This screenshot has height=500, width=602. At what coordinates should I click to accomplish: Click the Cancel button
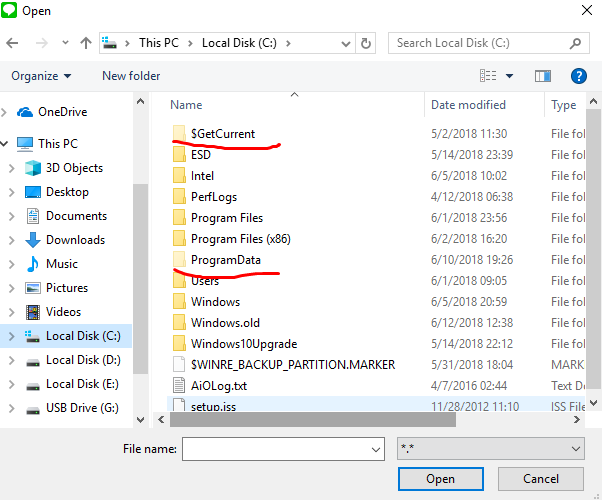point(541,479)
